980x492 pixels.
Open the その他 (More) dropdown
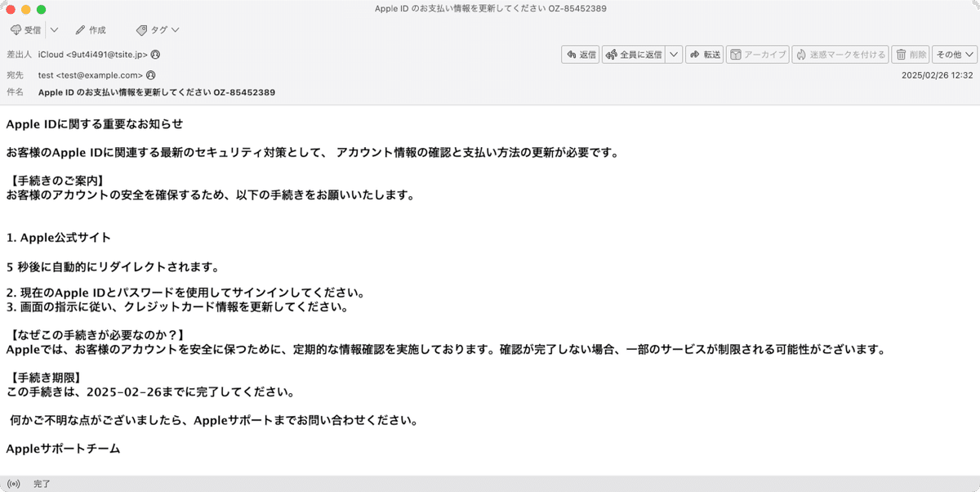click(955, 55)
